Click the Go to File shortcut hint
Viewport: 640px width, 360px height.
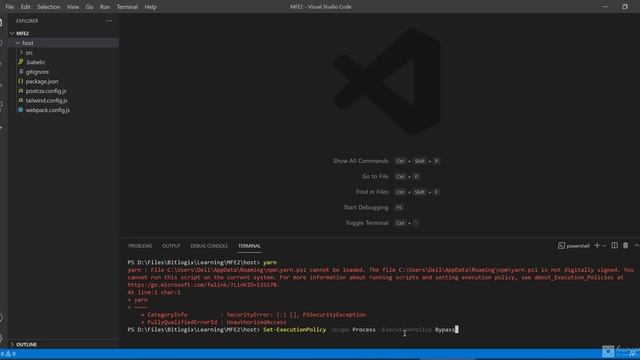[390, 176]
